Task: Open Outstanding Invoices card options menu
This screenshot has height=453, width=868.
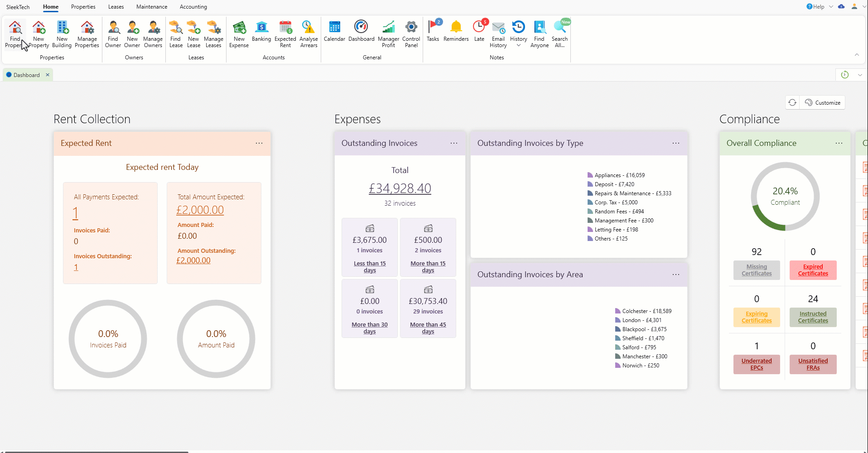Action: [454, 143]
